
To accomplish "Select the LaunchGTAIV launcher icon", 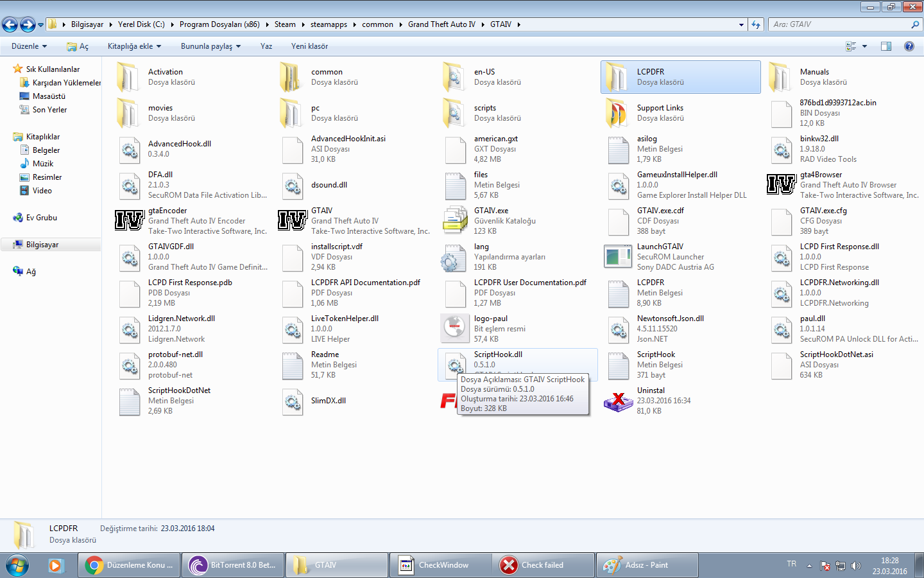I will coord(618,257).
